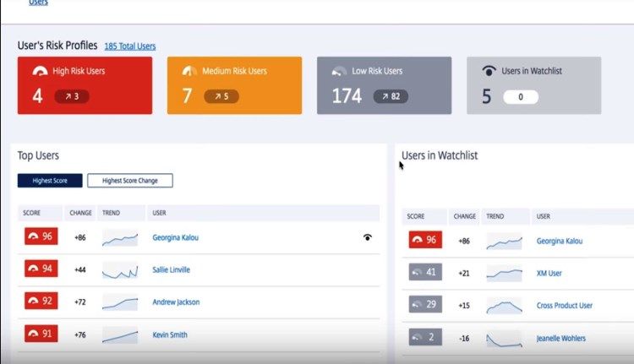This screenshot has height=364, width=634.
Task: Click score badge 92 for Andrew Jackson
Action: click(x=41, y=301)
